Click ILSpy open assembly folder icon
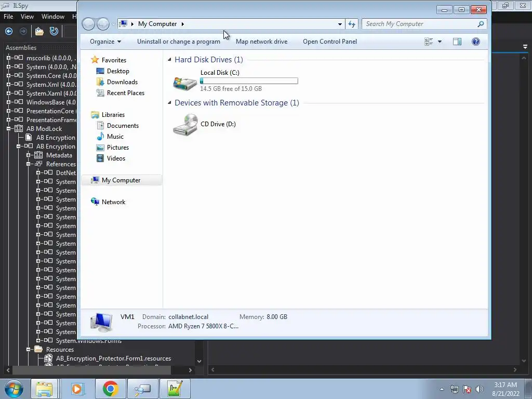 pyautogui.click(x=39, y=31)
